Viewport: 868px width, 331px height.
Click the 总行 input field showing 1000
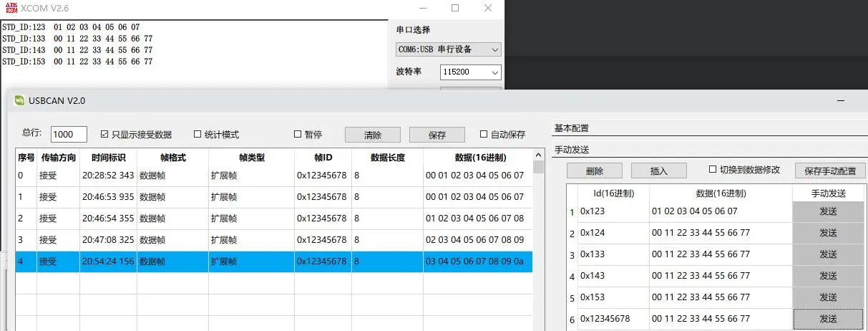coord(69,134)
